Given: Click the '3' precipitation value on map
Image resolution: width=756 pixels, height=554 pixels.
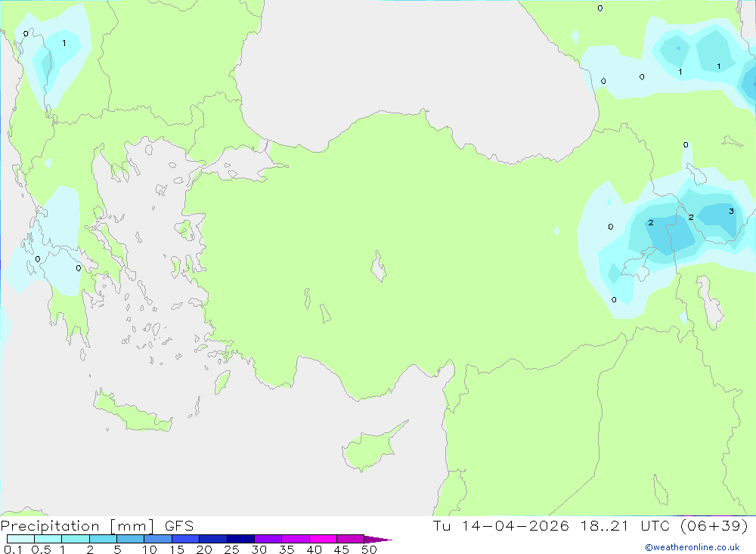Looking at the screenshot, I should tap(731, 211).
